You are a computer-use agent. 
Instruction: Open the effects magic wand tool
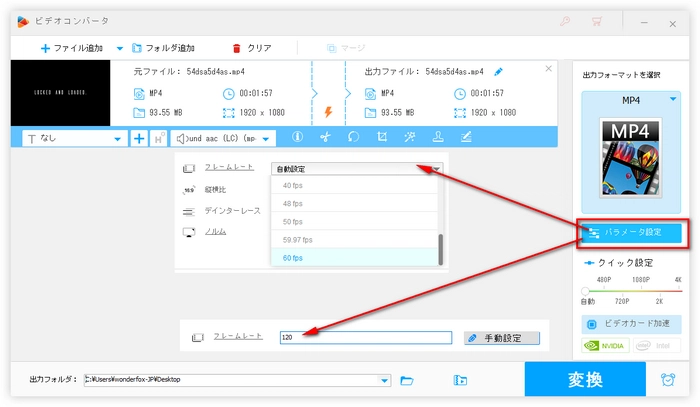pos(409,137)
